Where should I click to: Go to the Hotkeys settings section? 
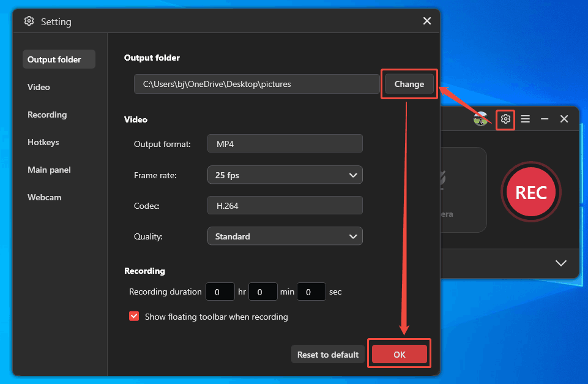[x=43, y=142]
